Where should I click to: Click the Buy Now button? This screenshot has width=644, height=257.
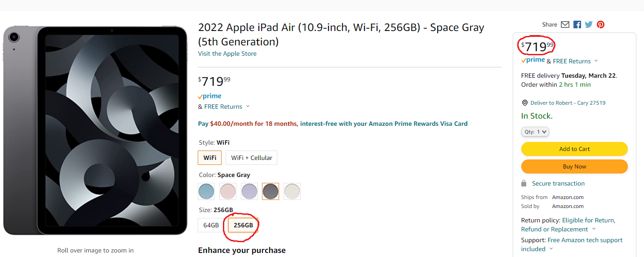tap(574, 166)
